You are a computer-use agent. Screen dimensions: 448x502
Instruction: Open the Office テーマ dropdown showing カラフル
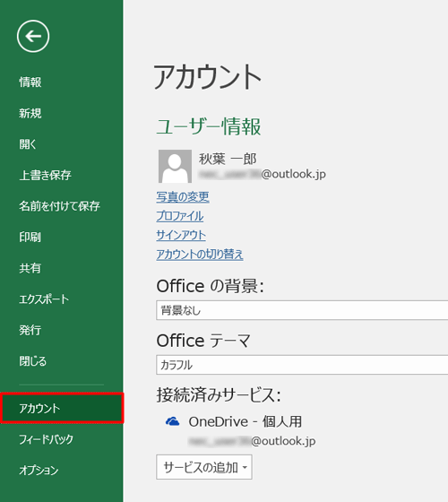click(x=302, y=364)
